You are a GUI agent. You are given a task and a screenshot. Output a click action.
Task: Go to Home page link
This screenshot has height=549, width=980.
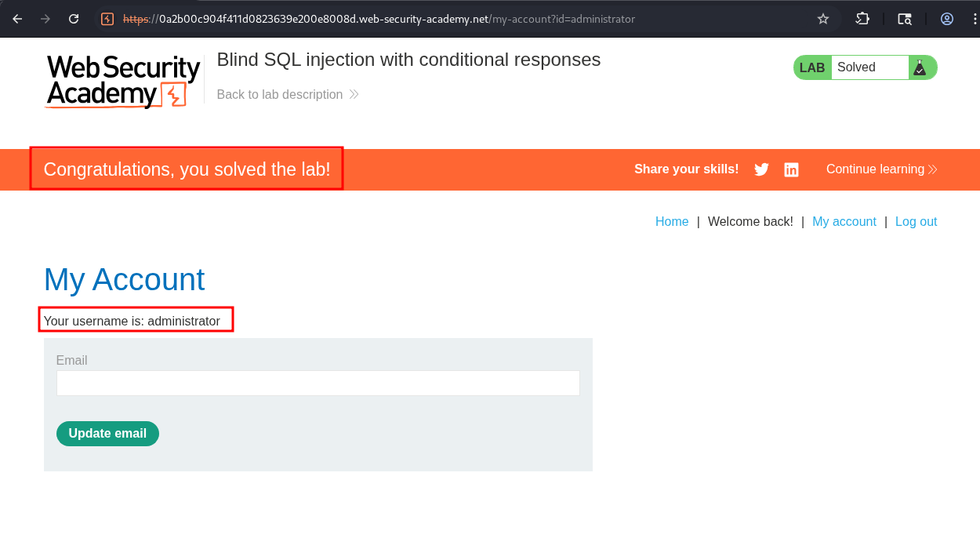pos(672,222)
